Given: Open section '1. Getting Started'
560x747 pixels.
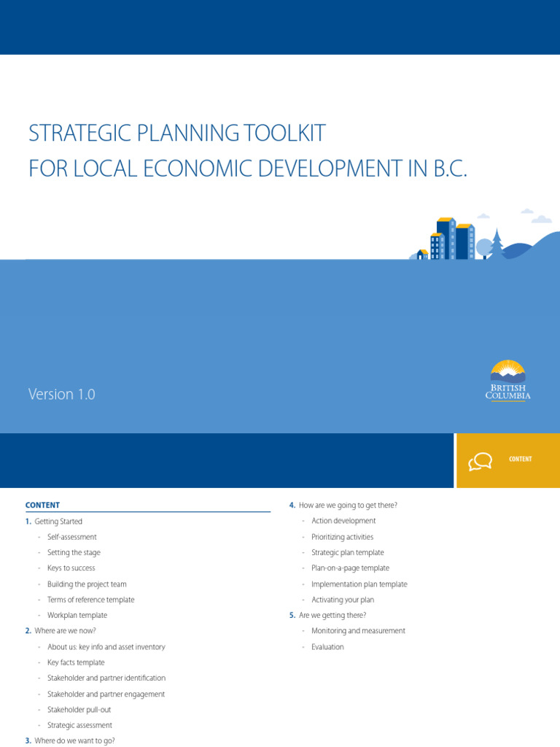Looking at the screenshot, I should 54,522.
